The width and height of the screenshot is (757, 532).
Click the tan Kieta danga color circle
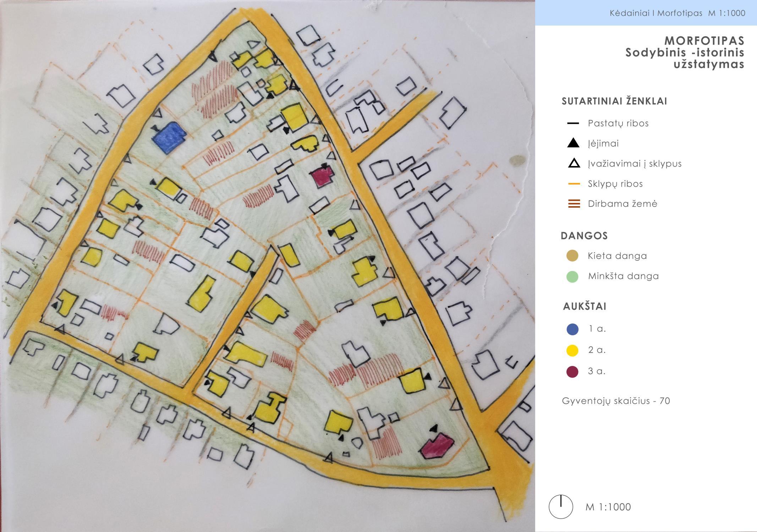point(572,256)
